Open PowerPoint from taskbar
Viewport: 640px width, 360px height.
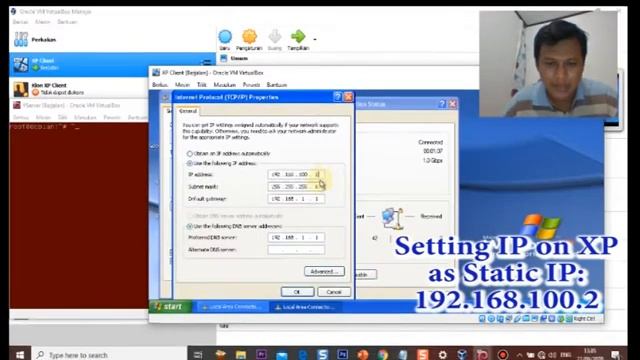click(362, 355)
